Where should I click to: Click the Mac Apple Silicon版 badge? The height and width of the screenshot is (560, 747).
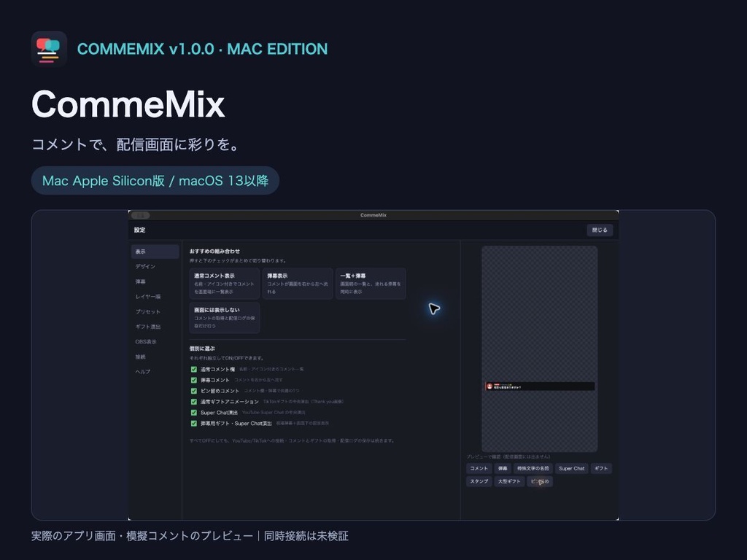pos(155,181)
